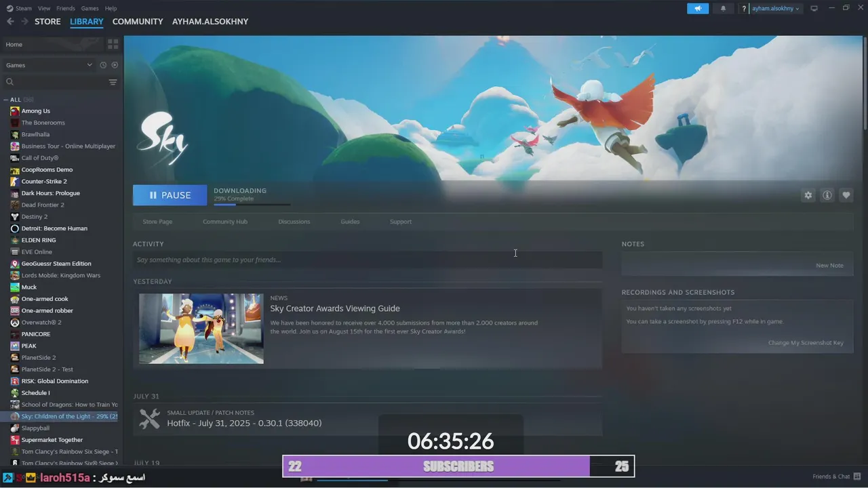Open the Friends menu
Screen dimensions: 868x488
66,8
